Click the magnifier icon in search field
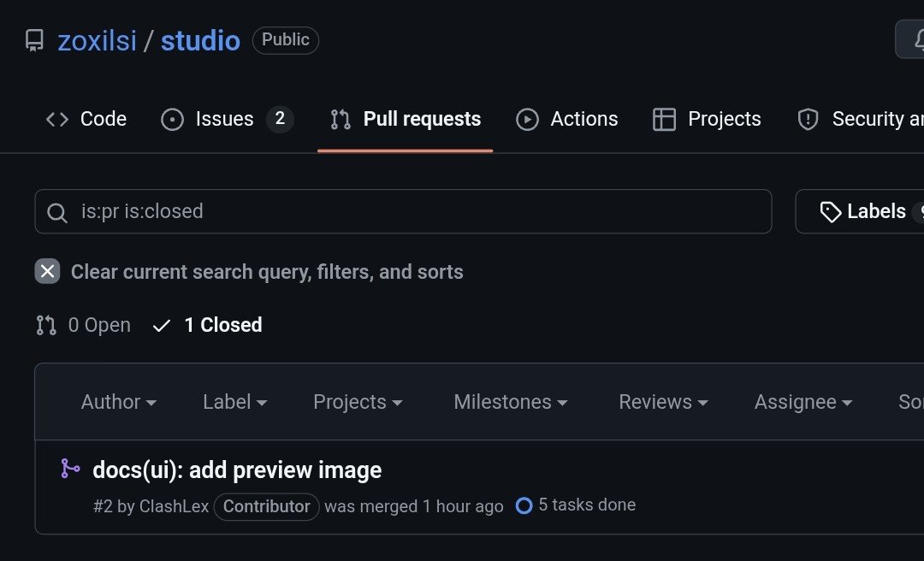This screenshot has height=561, width=924. [57, 212]
